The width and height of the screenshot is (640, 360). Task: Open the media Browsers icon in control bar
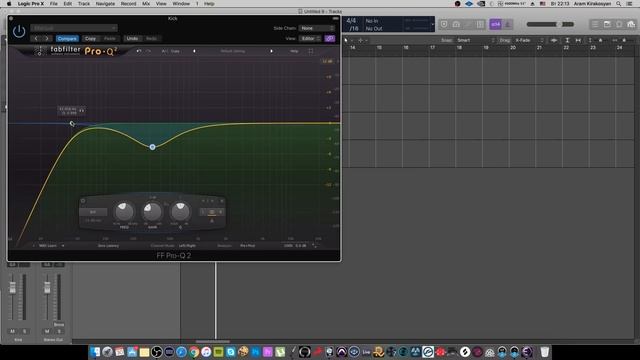coord(631,24)
